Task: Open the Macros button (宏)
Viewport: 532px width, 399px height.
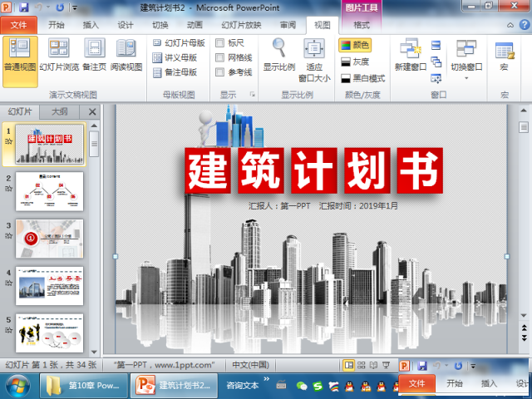Action: tap(505, 56)
